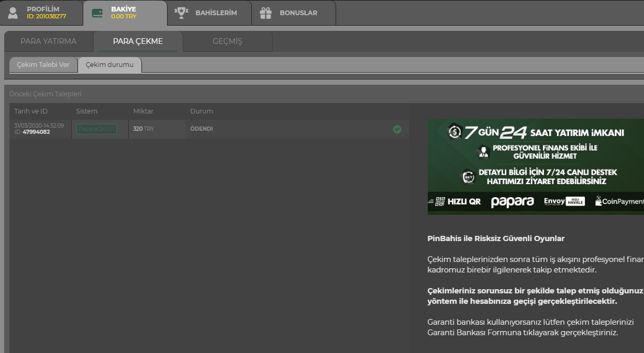This screenshot has width=644, height=353.
Task: Click the green checkmark on the paid withdrawal
Action: click(x=397, y=129)
